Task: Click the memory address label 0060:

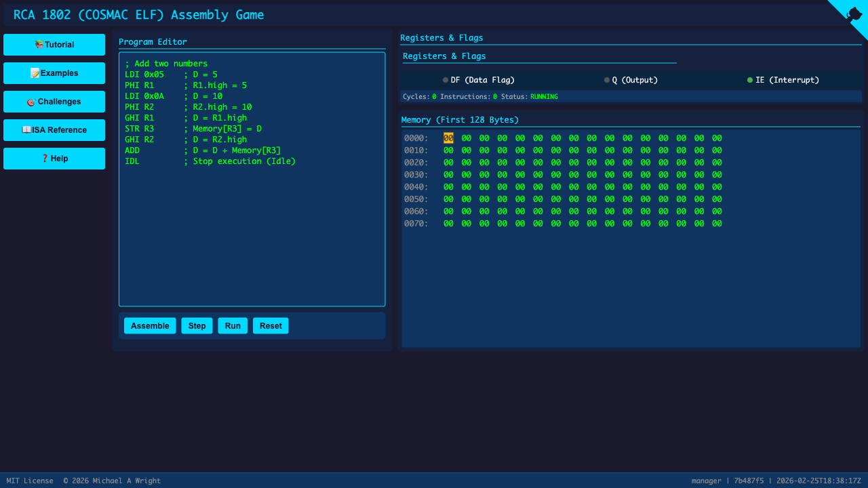Action: [x=416, y=211]
